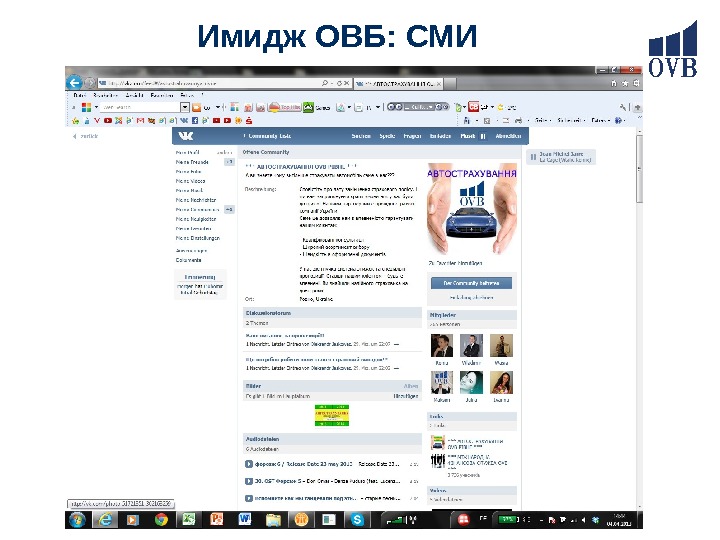Click 'Abmelden' in the VK header
This screenshot has width=720, height=540.
pos(508,136)
